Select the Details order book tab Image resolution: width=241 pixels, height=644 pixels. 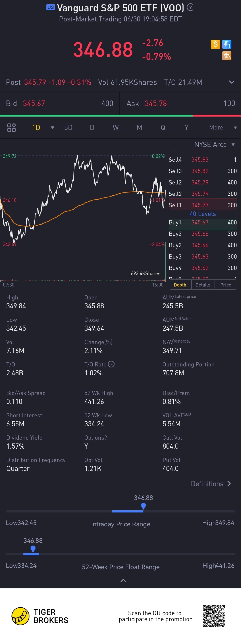pos(203,285)
